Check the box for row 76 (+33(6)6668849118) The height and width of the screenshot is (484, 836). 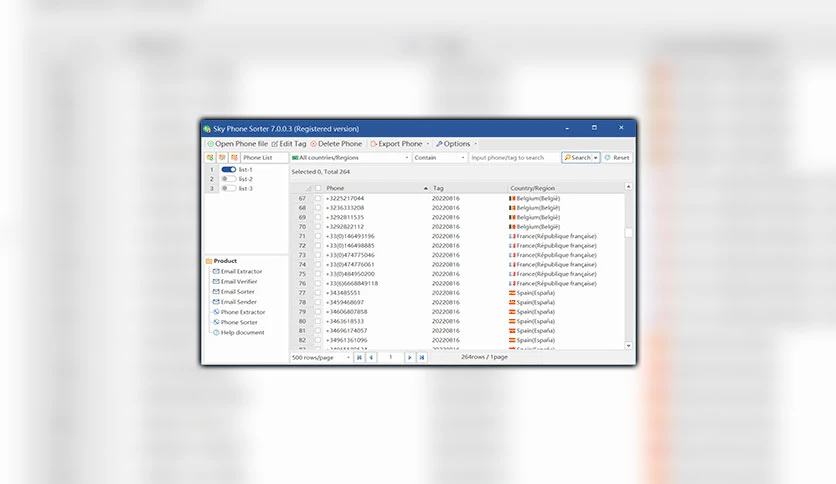pyautogui.click(x=318, y=284)
